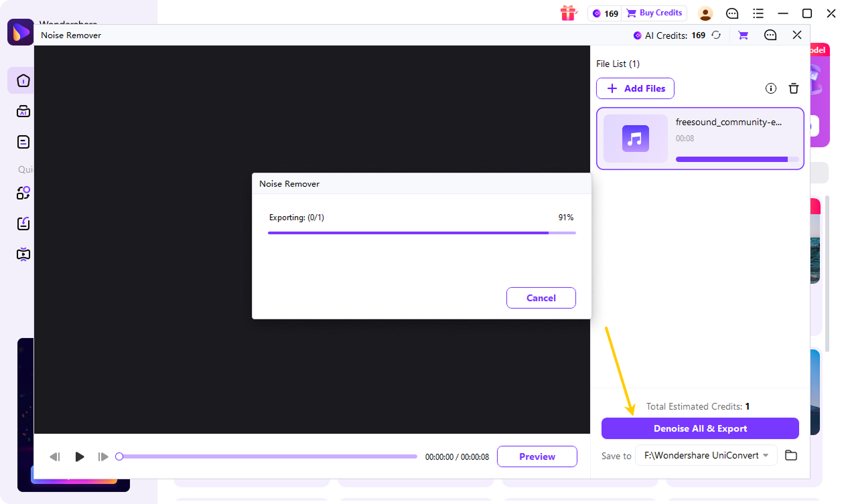Add Files to the file list
Image resolution: width=844 pixels, height=504 pixels.
[x=635, y=88]
